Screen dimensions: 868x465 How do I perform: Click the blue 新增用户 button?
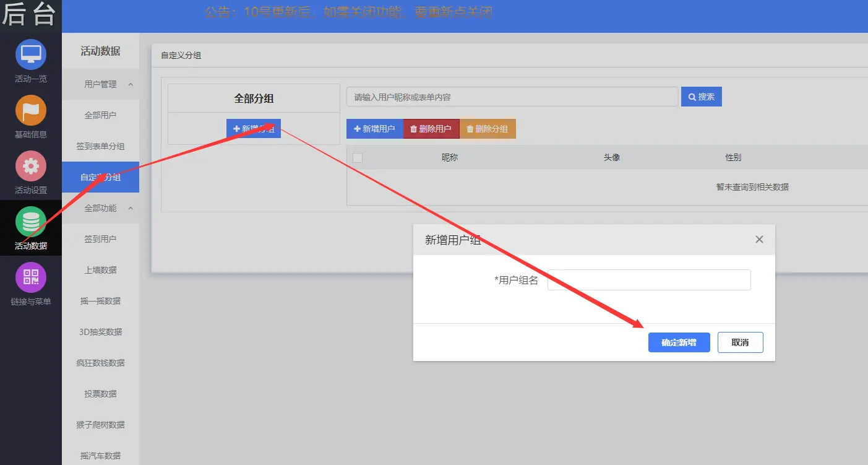pyautogui.click(x=374, y=129)
